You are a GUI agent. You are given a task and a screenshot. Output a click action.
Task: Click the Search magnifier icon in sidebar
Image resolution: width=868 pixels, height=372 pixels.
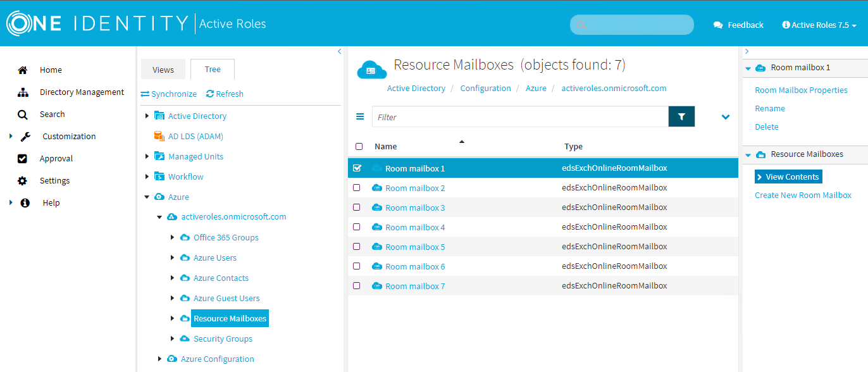[x=23, y=115]
